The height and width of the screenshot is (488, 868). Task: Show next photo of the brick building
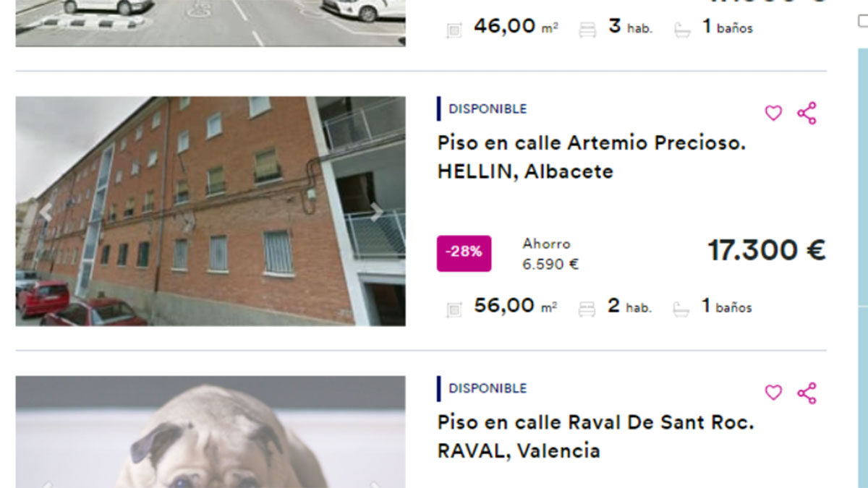pyautogui.click(x=376, y=212)
